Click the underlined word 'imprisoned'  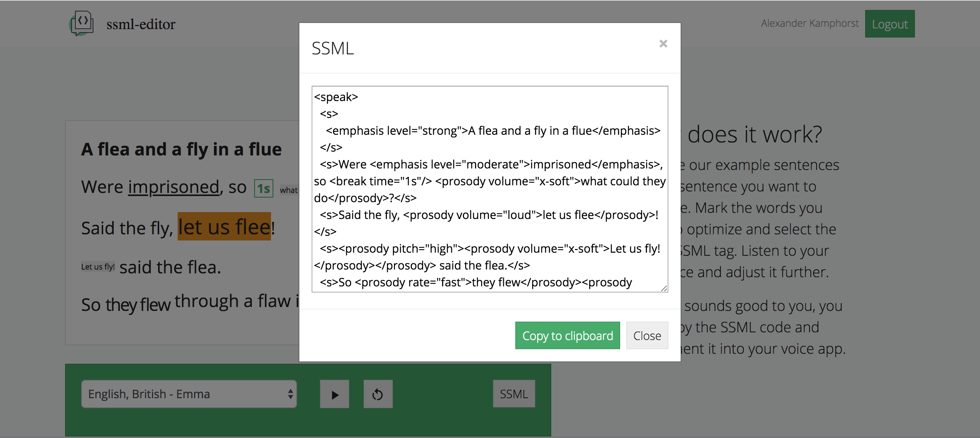(173, 187)
